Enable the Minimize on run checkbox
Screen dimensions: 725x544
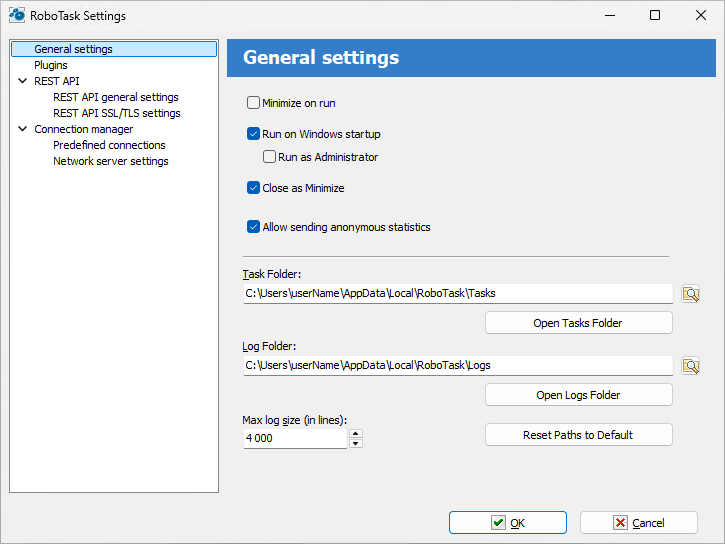pos(253,103)
